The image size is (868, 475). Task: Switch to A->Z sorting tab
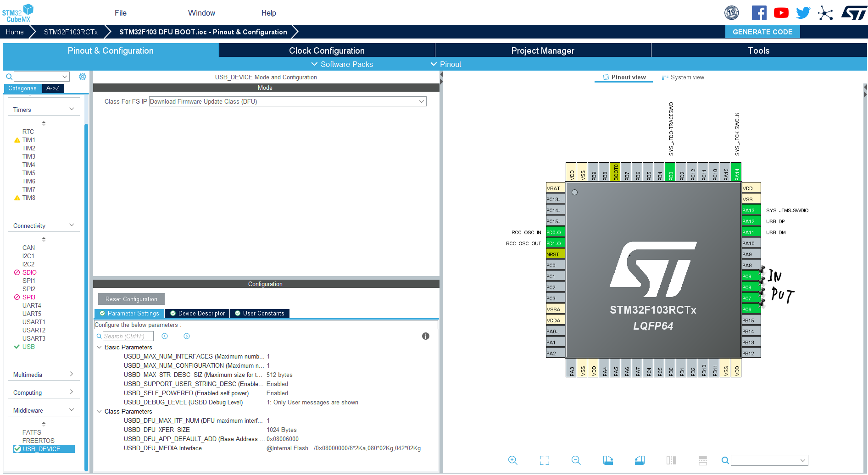tap(53, 88)
